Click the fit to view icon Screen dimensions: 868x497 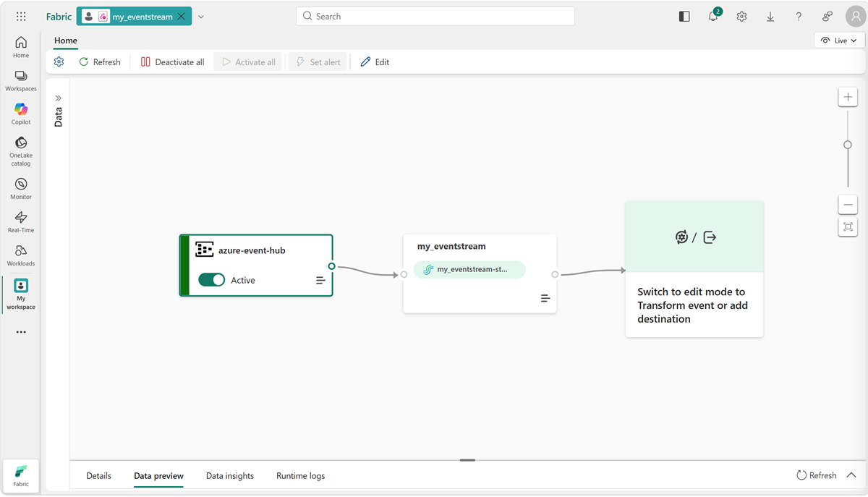848,227
